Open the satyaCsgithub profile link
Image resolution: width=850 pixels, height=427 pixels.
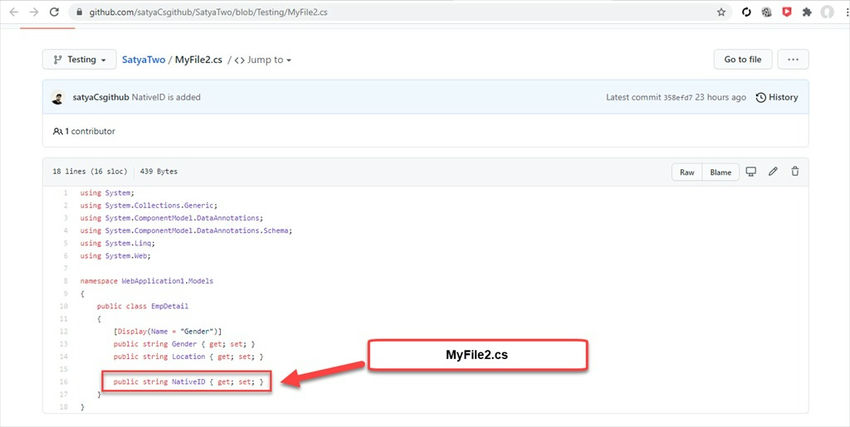point(101,98)
